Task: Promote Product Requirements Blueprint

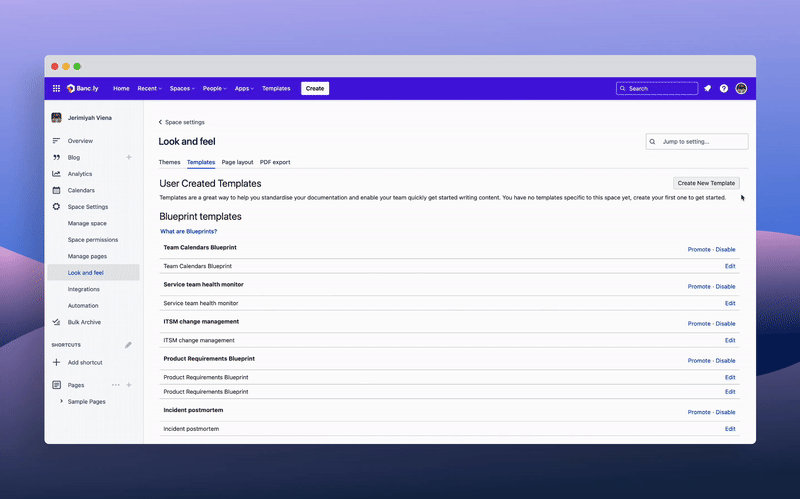Action: [699, 360]
